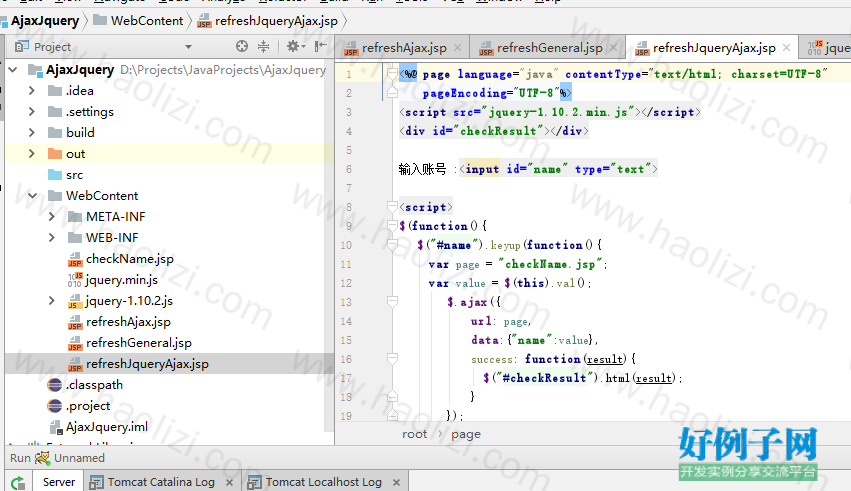This screenshot has width=851, height=491.
Task: Select the .classpath file
Action: pyautogui.click(x=94, y=385)
